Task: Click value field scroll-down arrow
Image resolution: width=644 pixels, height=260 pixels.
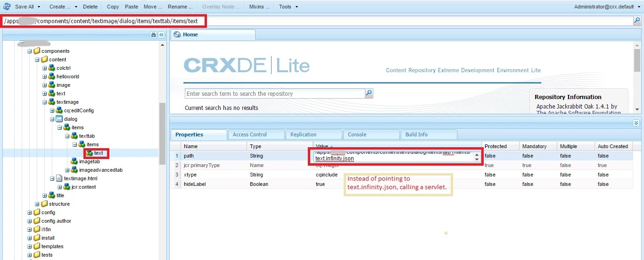Action: tap(477, 159)
